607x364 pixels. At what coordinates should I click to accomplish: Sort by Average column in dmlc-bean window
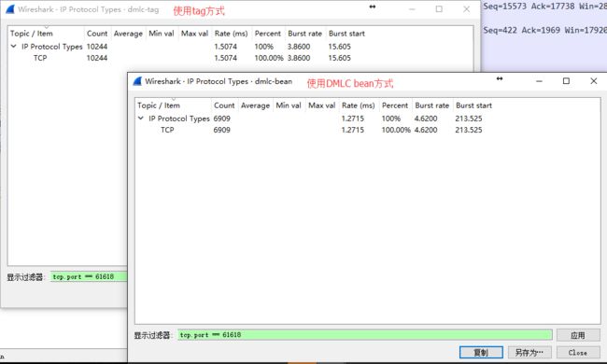click(x=255, y=105)
